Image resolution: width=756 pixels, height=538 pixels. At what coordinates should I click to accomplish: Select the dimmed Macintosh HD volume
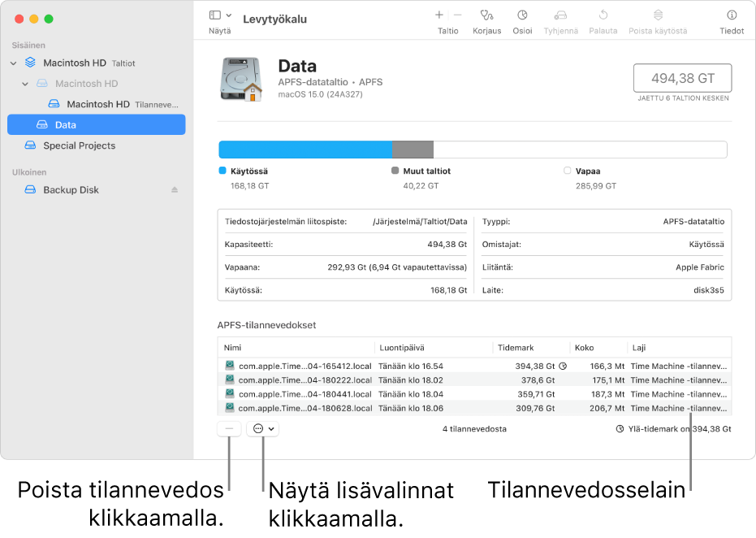[97, 84]
